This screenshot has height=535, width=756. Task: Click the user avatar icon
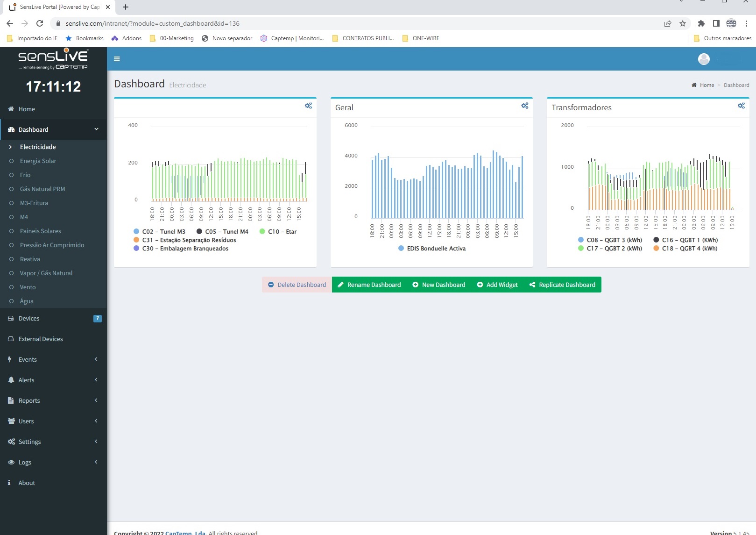click(x=704, y=59)
